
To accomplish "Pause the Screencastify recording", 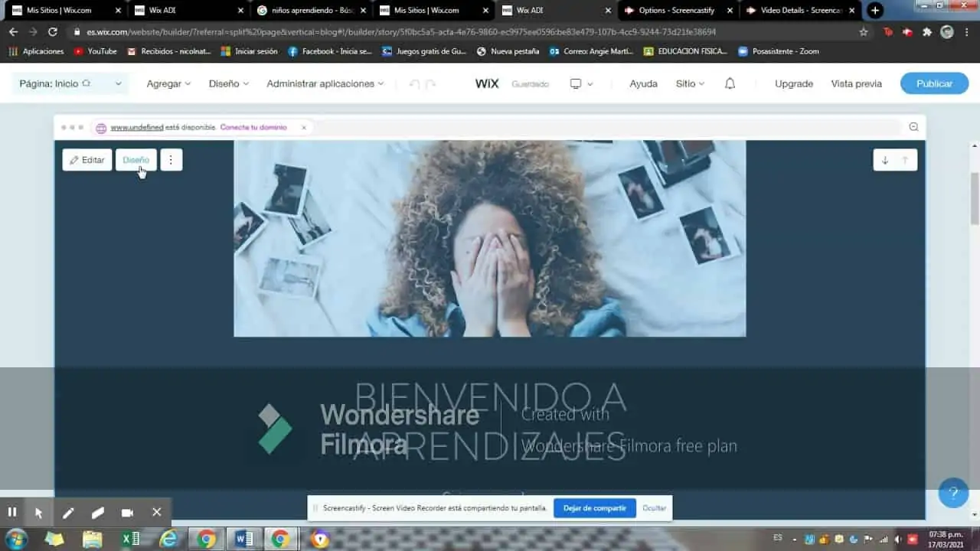I will coord(12,512).
